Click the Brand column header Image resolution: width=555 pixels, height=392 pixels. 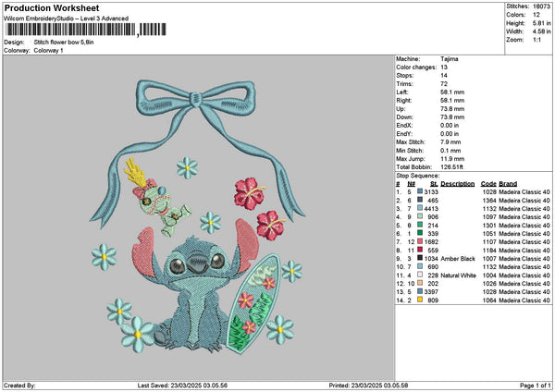[508, 184]
